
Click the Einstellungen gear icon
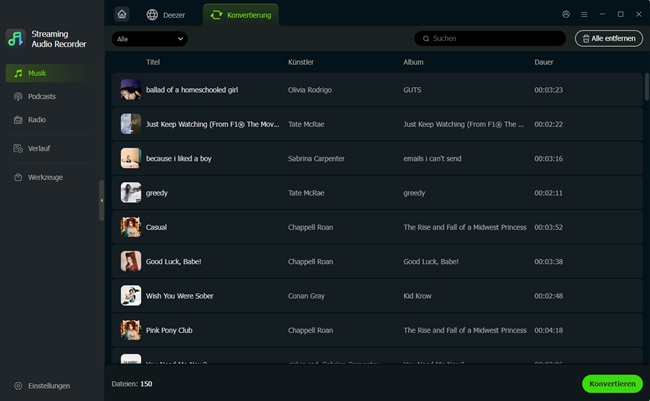tap(18, 386)
